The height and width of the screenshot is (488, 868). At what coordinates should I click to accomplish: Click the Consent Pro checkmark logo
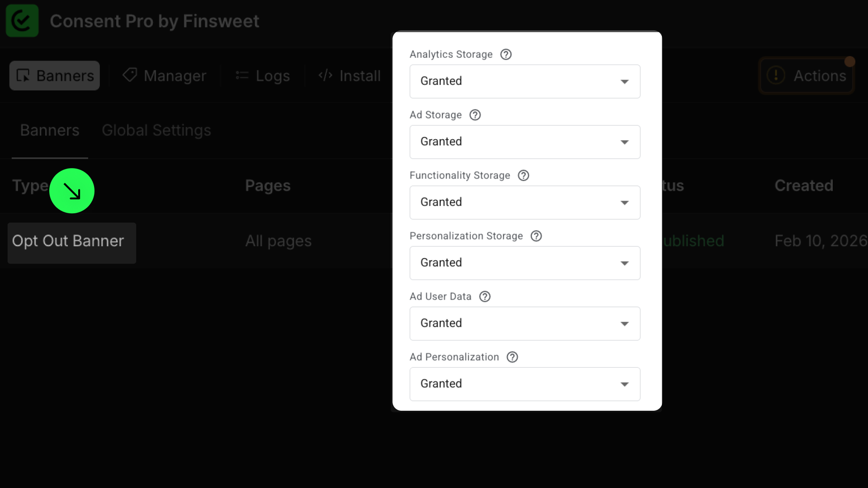point(22,21)
